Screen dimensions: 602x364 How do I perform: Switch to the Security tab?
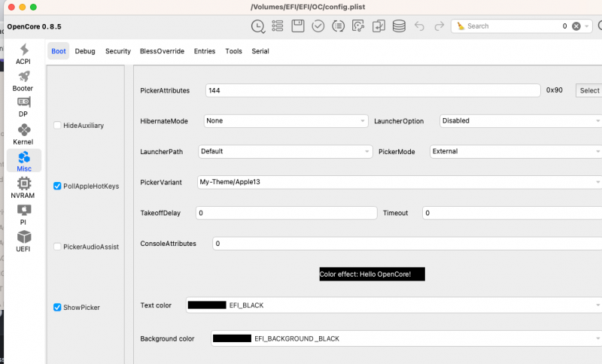tap(118, 51)
